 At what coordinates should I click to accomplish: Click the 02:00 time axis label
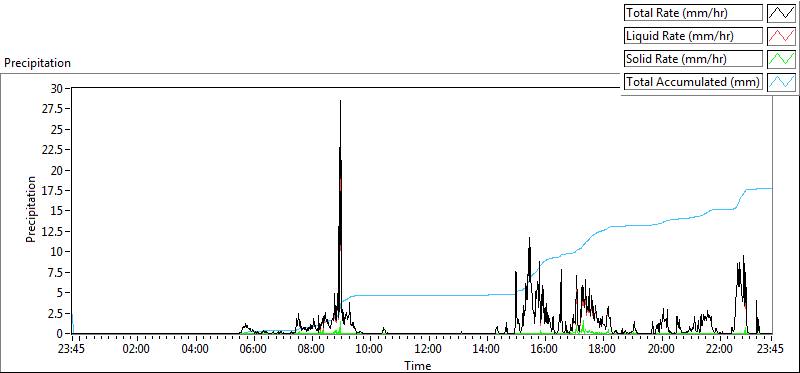click(137, 350)
